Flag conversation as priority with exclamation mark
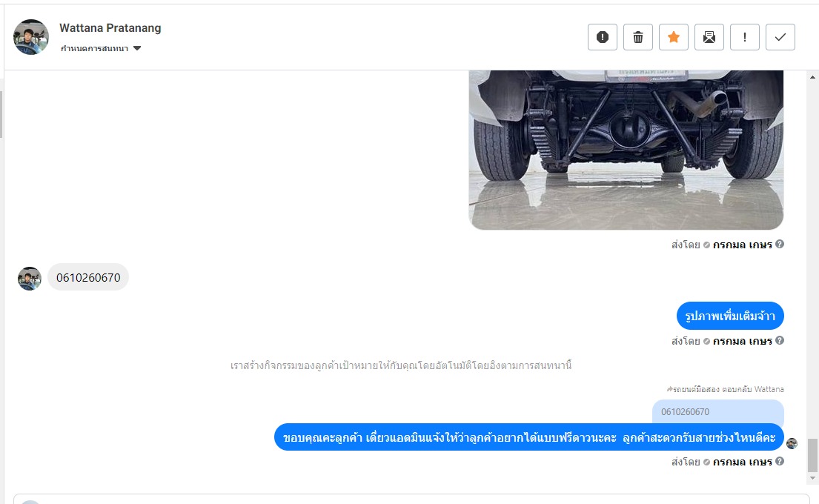The width and height of the screenshot is (819, 504). tap(744, 37)
